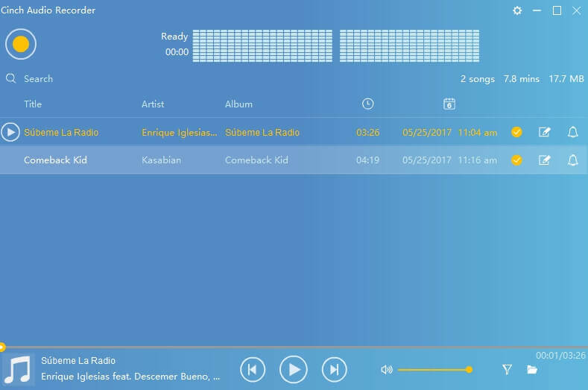Play Súbeme La Radio row play icon

(10, 132)
